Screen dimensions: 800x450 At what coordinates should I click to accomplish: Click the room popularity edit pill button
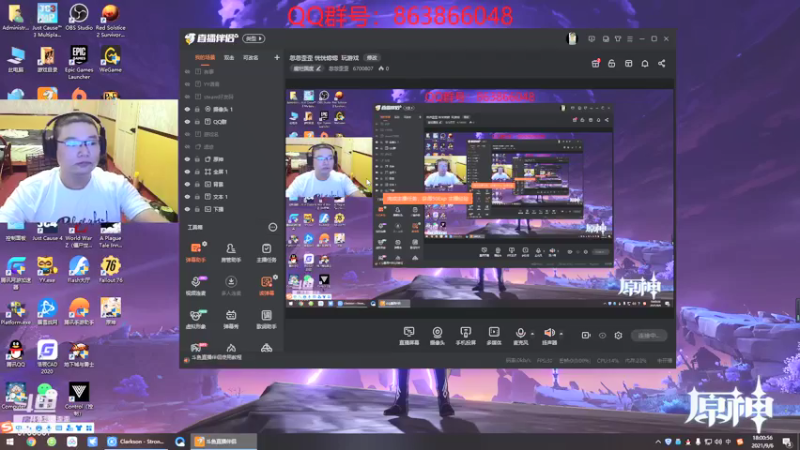point(306,68)
